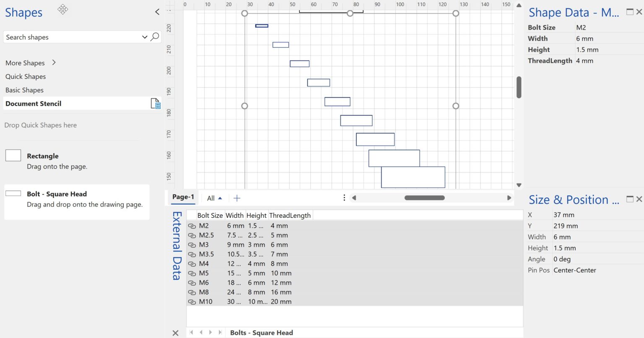Open the Quick Shapes section

tap(26, 76)
